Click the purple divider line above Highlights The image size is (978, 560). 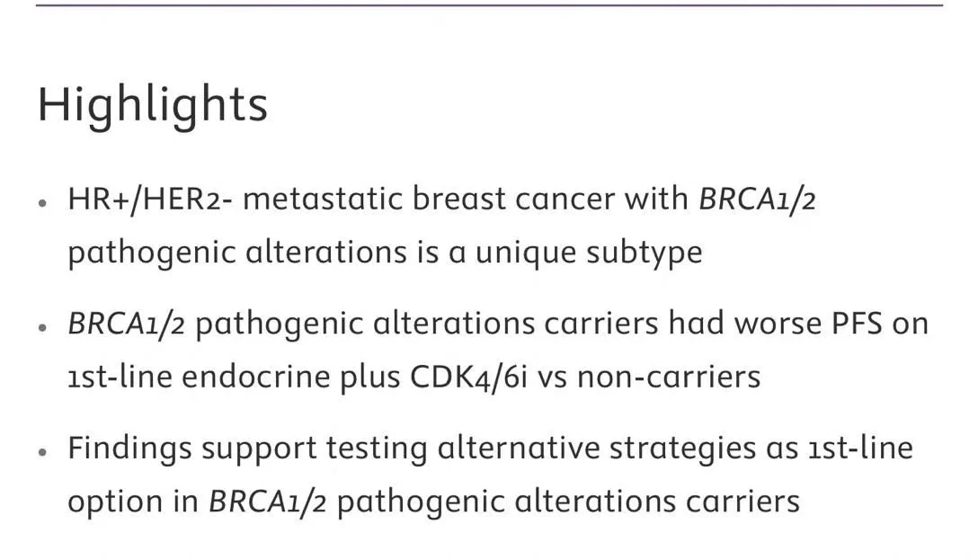tap(489, 5)
